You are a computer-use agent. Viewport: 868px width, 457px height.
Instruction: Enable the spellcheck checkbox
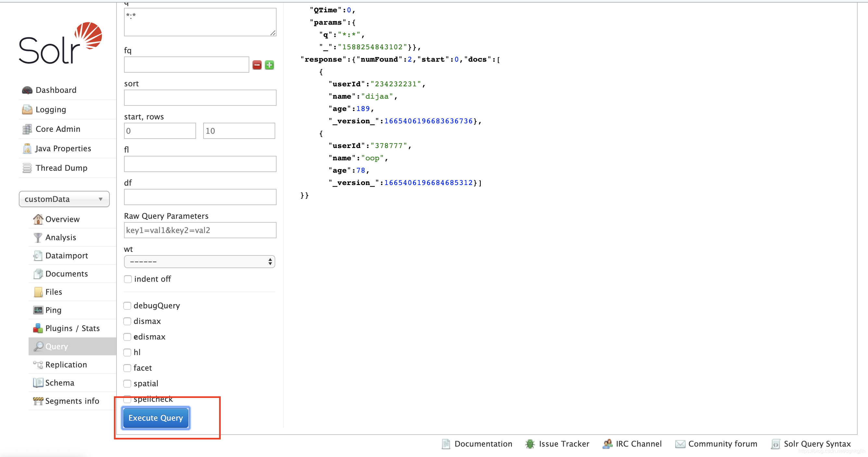click(127, 399)
